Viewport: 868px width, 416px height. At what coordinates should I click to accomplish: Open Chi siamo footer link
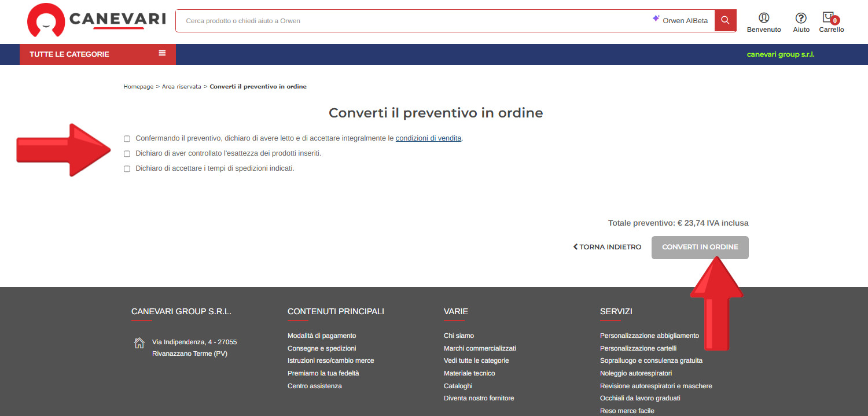(459, 336)
